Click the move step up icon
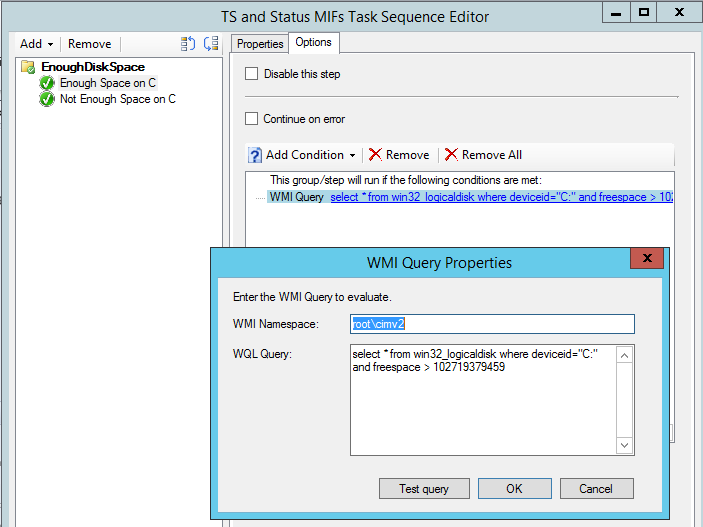 188,44
